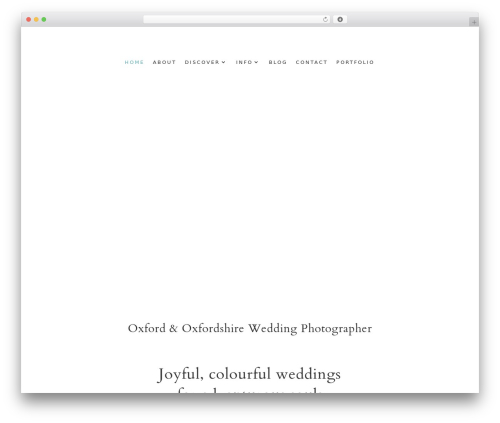The image size is (500, 423).
Task: Open the Contact page
Action: pyautogui.click(x=311, y=62)
